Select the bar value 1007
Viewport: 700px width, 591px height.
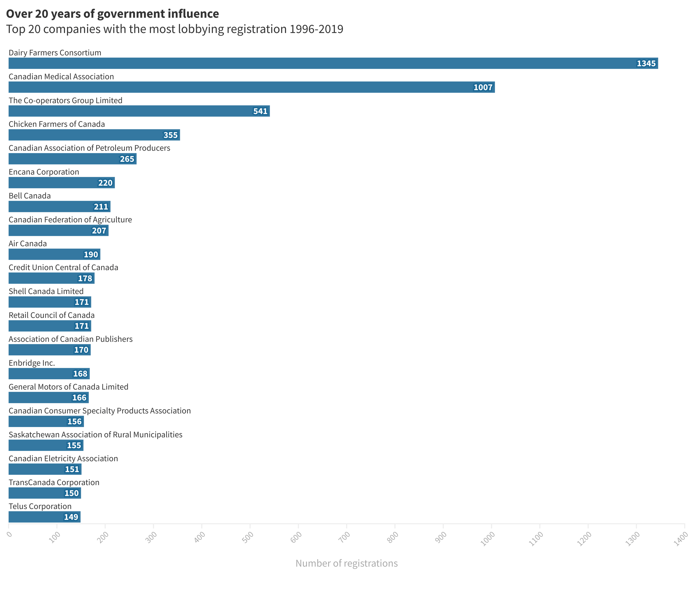tap(483, 87)
